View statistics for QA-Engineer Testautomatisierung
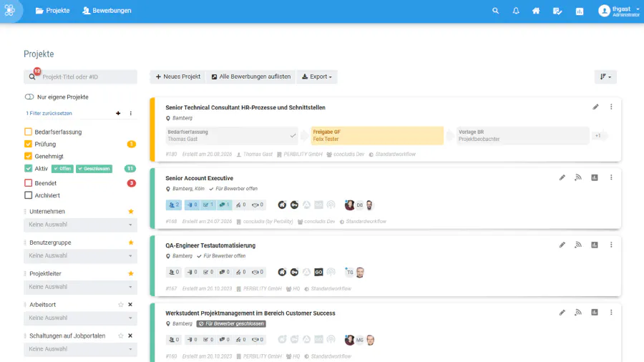Viewport: 644px width, 362px height. pyautogui.click(x=595, y=245)
